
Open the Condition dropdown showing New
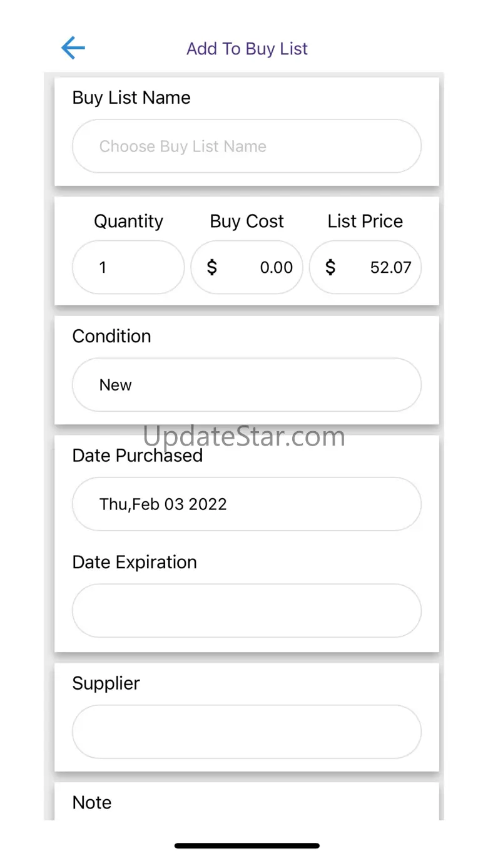(x=247, y=385)
